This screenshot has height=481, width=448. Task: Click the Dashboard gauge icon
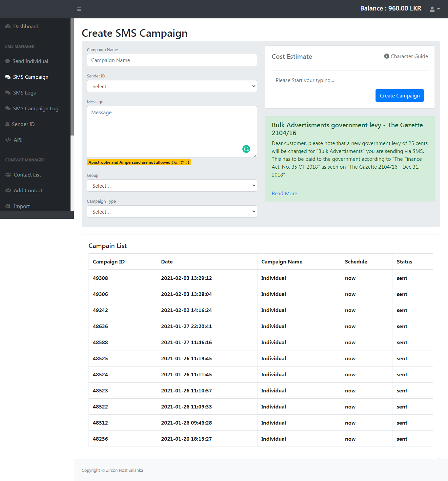[8, 27]
